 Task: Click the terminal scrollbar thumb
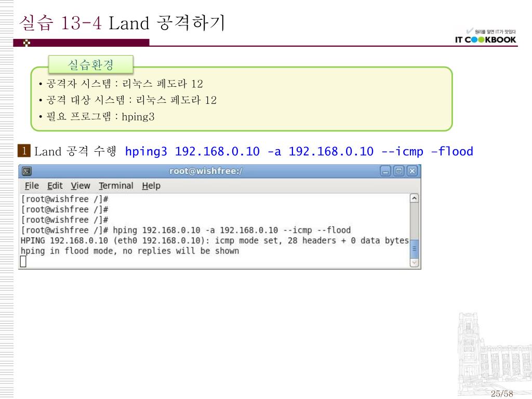[x=414, y=249]
